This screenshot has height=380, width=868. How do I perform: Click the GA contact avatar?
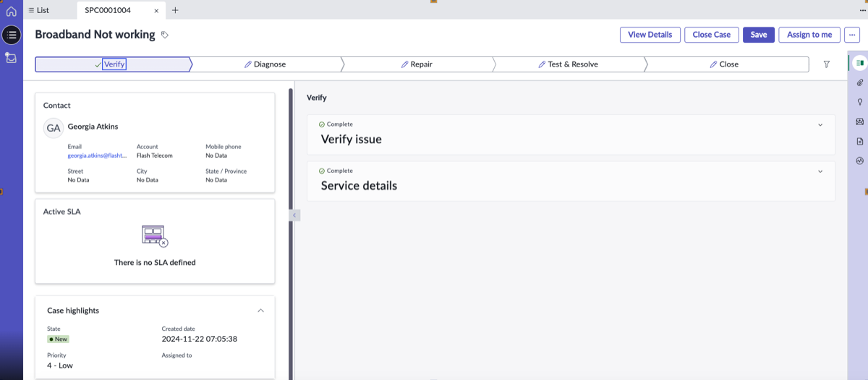[x=54, y=127]
